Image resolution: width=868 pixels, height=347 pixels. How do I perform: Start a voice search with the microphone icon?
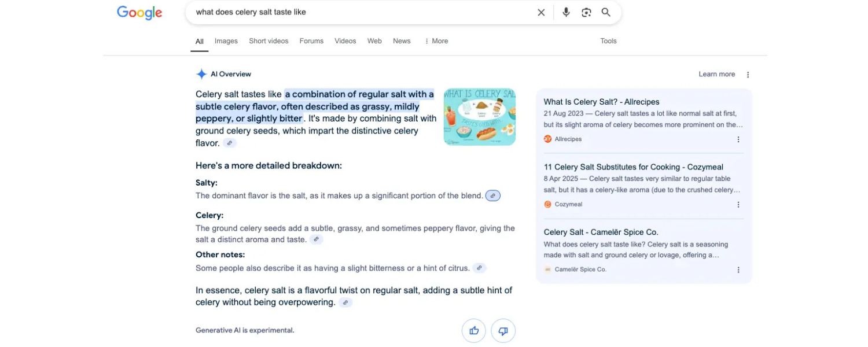point(565,12)
